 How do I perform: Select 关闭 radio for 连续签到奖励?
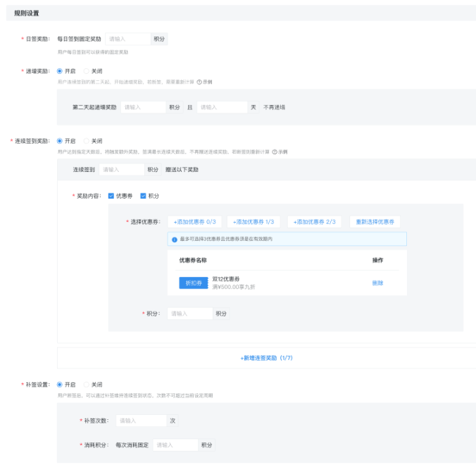pos(87,141)
